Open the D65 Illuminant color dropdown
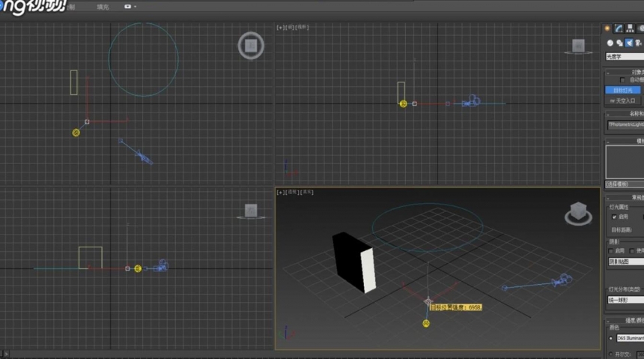This screenshot has height=359, width=644. pyautogui.click(x=631, y=339)
